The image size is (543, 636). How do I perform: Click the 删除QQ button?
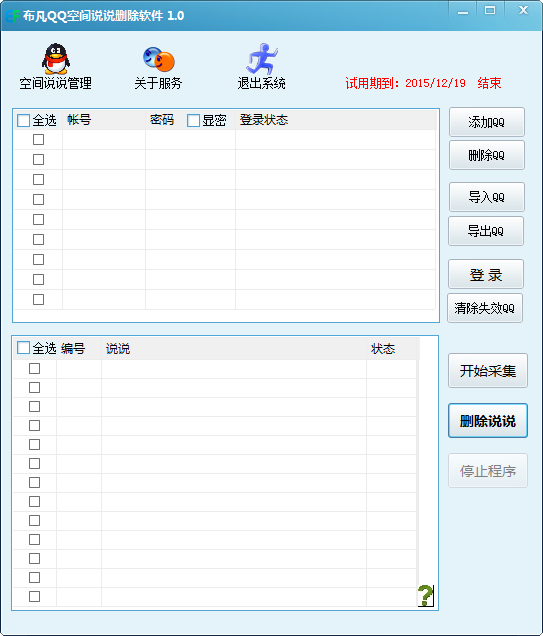(x=487, y=155)
